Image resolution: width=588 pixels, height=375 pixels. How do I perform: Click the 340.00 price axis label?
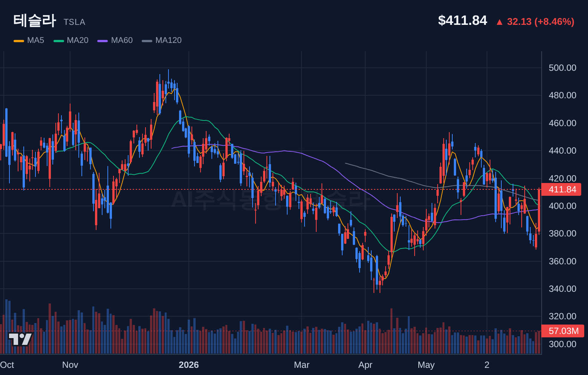[562, 289]
